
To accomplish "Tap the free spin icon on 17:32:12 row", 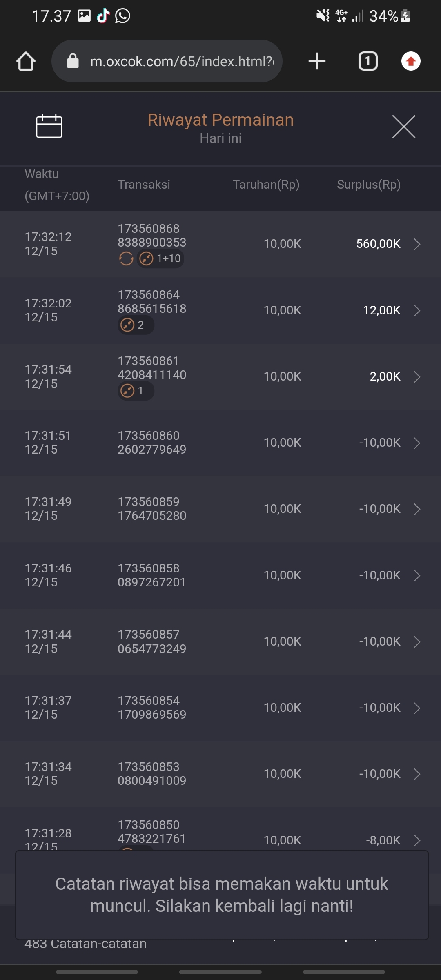I will [x=126, y=258].
